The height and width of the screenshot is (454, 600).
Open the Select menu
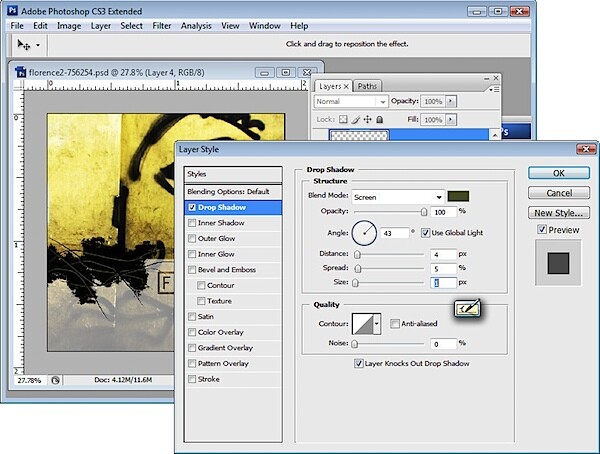[x=132, y=26]
